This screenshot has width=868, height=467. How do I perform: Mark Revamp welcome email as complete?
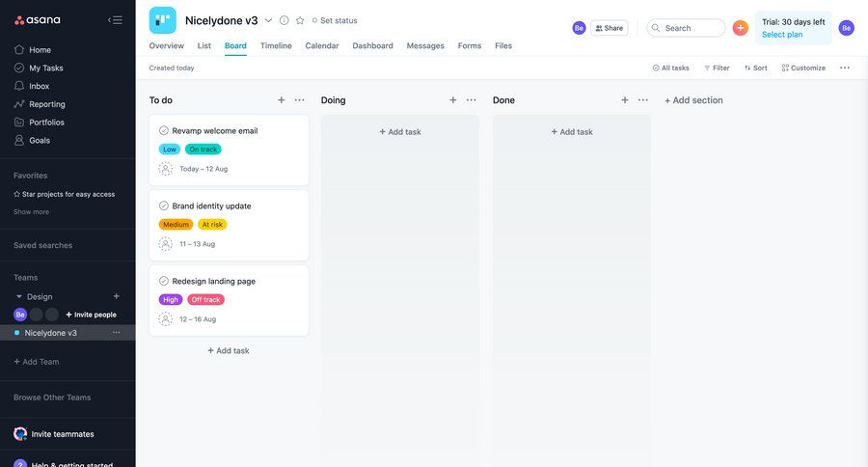click(x=164, y=130)
